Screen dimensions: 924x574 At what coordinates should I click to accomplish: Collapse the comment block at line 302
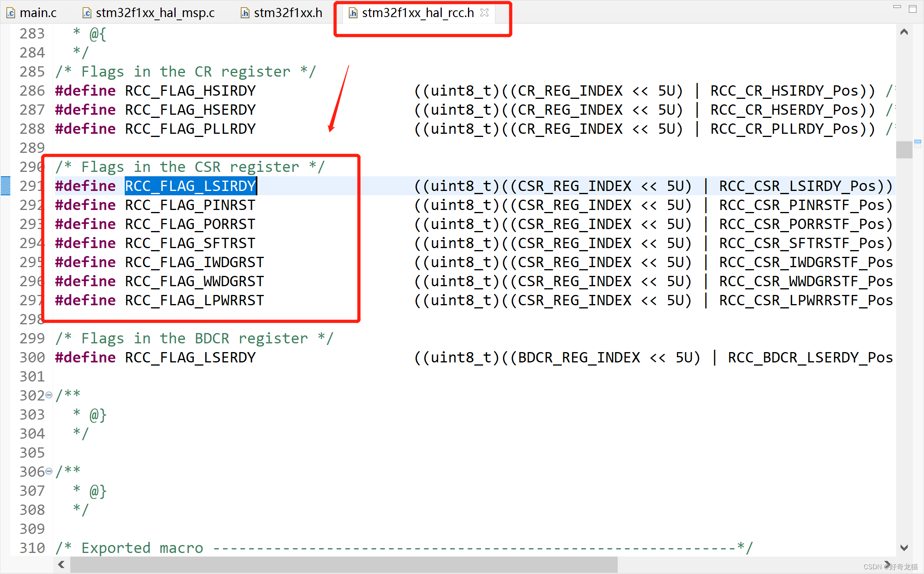[x=49, y=395]
